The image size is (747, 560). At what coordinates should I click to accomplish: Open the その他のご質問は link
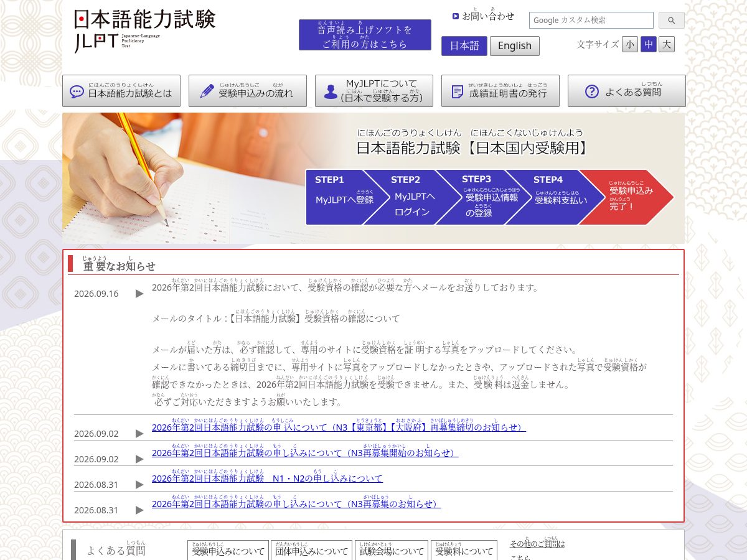[537, 544]
